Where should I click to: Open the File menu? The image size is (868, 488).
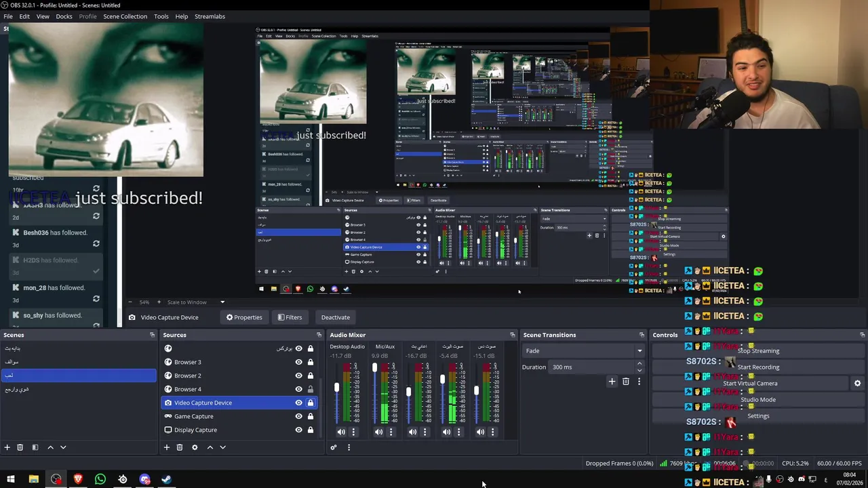pos(8,16)
